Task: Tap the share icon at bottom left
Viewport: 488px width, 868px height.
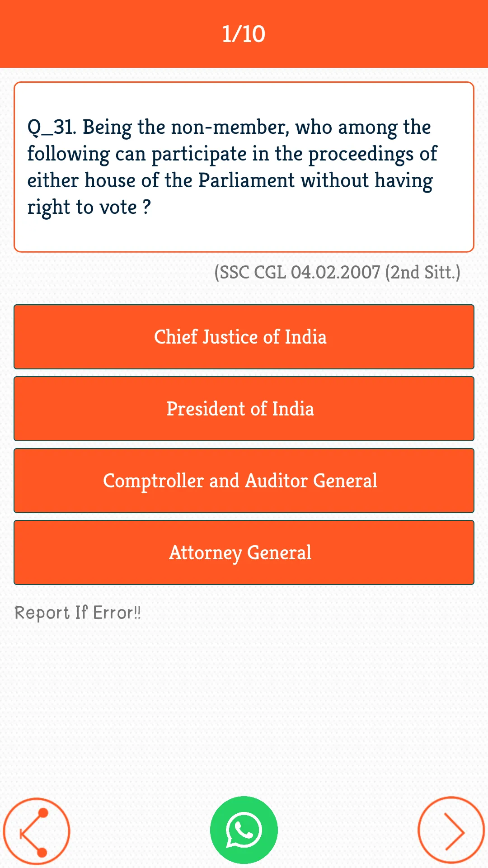Action: click(x=37, y=831)
